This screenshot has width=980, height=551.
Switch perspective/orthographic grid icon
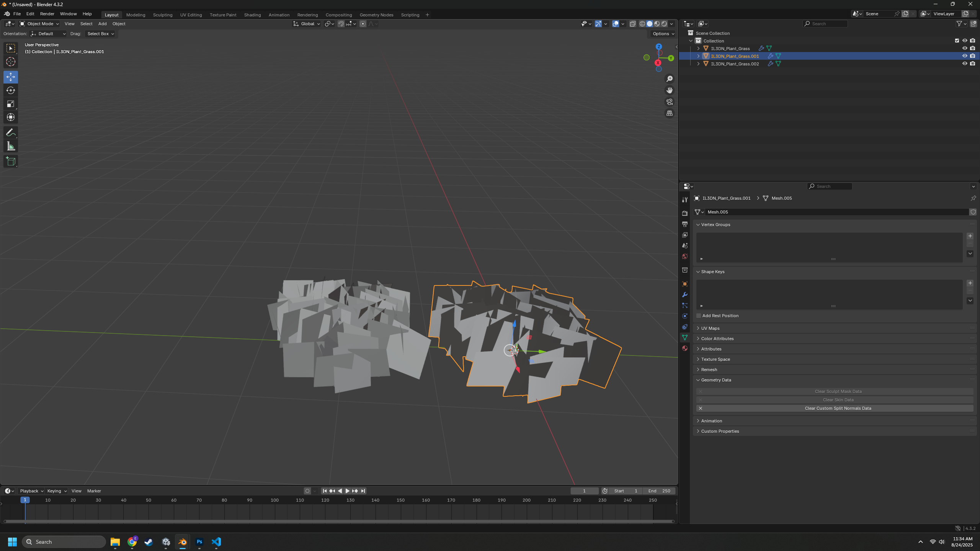670,113
